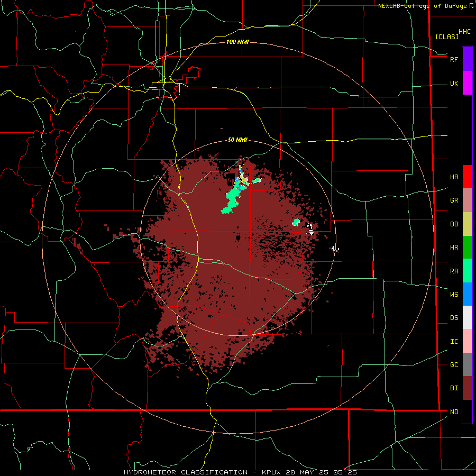Click the 'DS' legend label
This screenshot has height=476, width=476.
(454, 317)
